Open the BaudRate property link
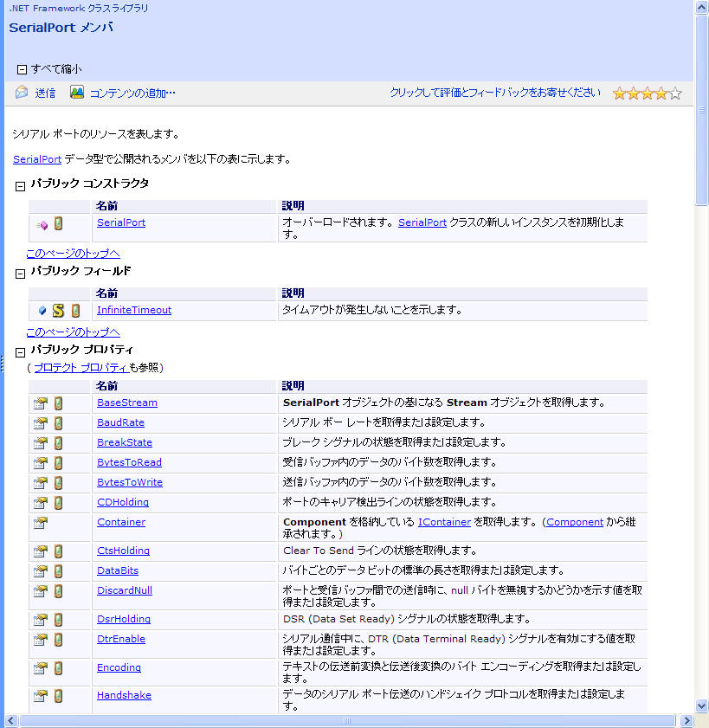 point(120,422)
